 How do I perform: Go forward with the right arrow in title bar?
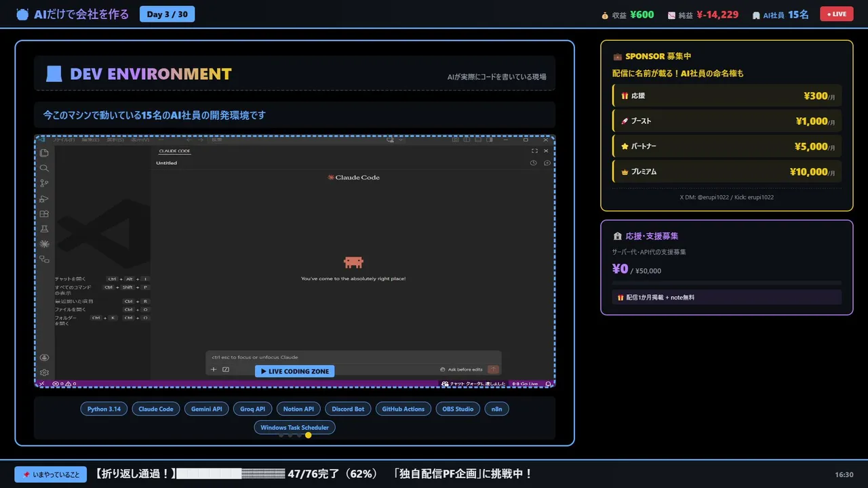[x=200, y=140]
